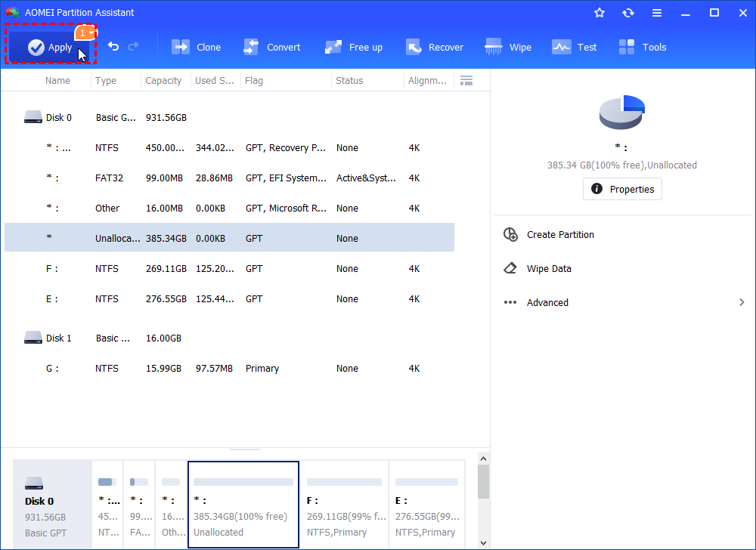This screenshot has width=756, height=550.
Task: Open the Wipe menu
Action: pyautogui.click(x=508, y=47)
